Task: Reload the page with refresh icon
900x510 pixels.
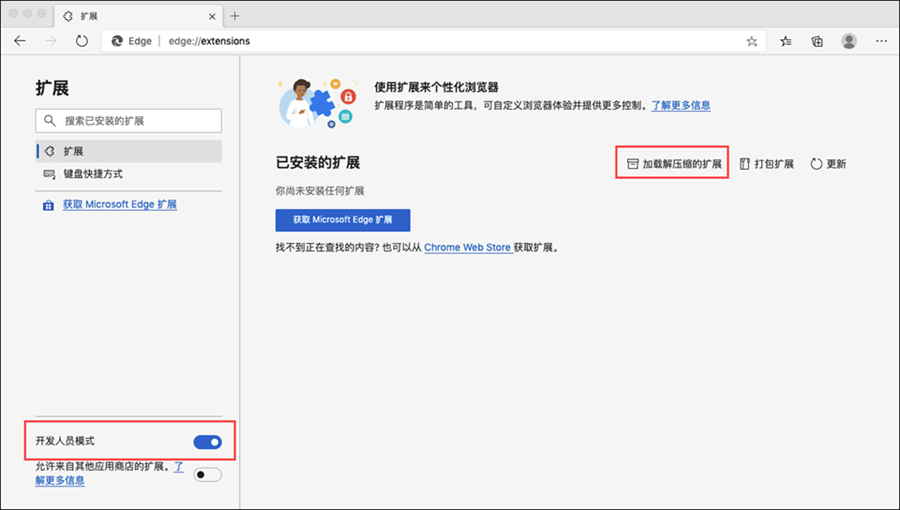Action: coord(82,41)
